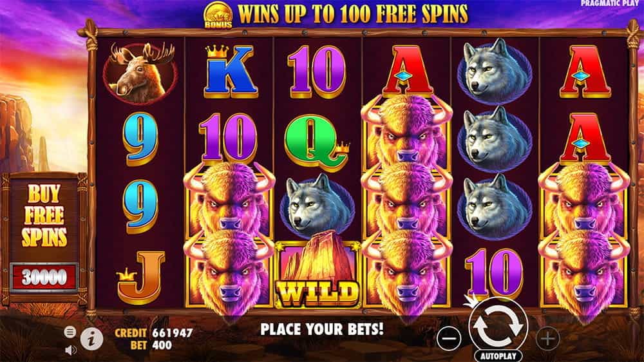
Task: Increase bet with the plus button
Action: click(547, 339)
